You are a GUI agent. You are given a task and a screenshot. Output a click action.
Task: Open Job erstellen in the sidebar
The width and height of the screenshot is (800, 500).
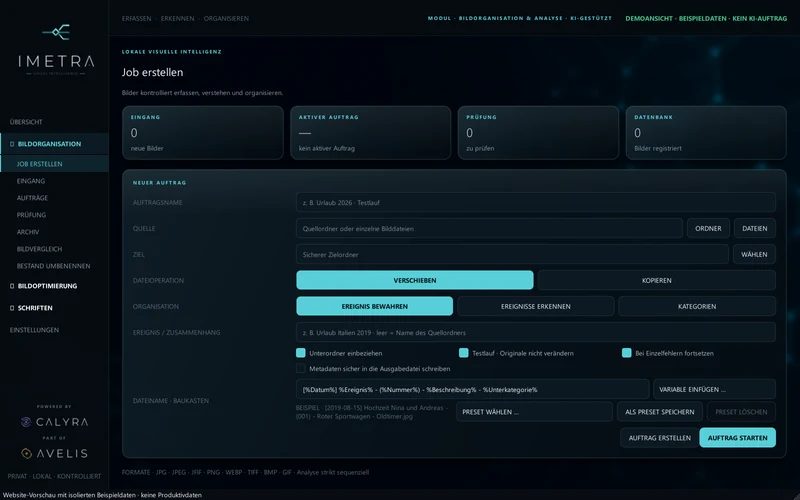pyautogui.click(x=54, y=164)
